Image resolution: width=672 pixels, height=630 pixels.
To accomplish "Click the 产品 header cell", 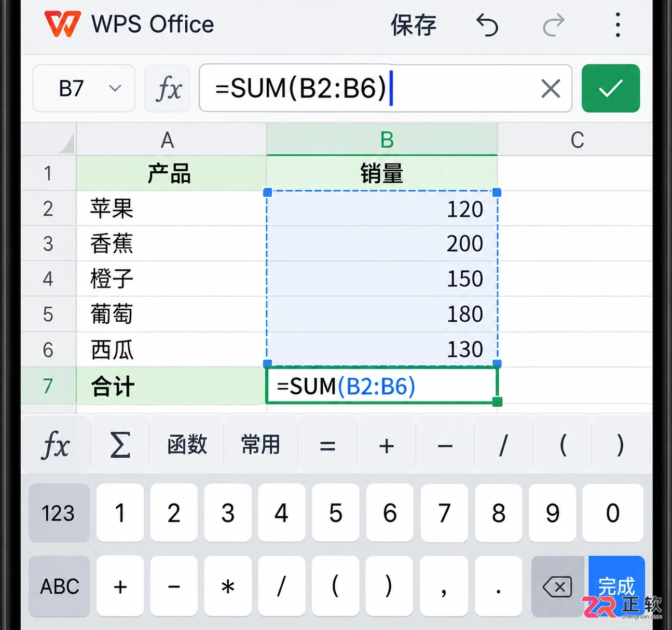I will 171,173.
